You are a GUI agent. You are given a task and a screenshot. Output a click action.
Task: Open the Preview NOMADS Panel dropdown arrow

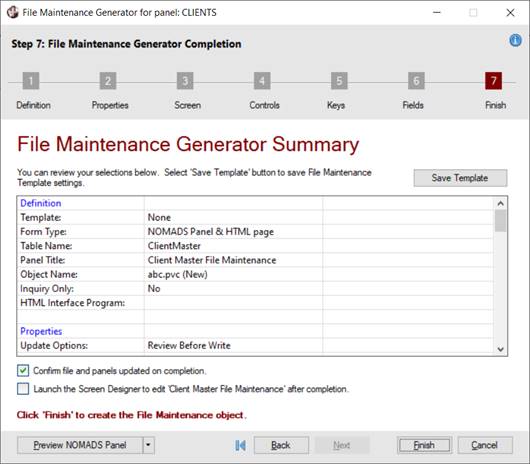148,445
